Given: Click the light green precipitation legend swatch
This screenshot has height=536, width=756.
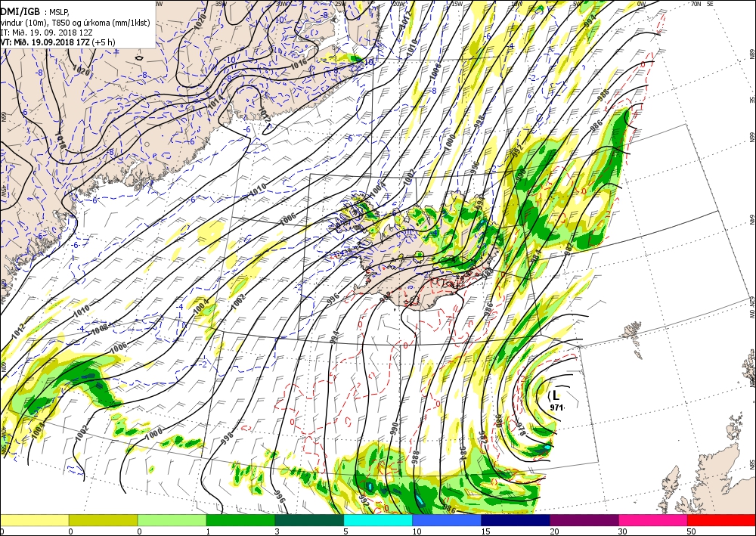Looking at the screenshot, I should pyautogui.click(x=172, y=520).
